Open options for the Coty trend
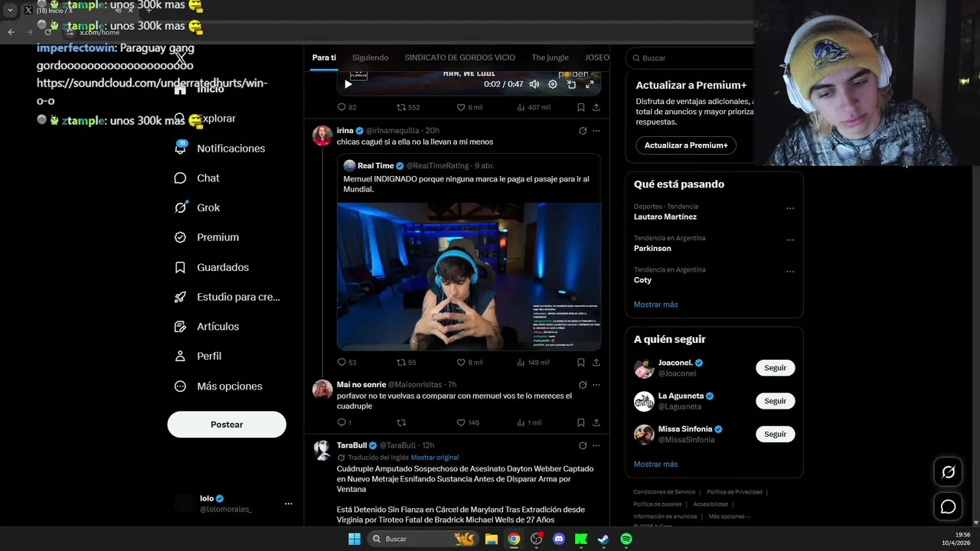Image resolution: width=980 pixels, height=551 pixels. (790, 272)
